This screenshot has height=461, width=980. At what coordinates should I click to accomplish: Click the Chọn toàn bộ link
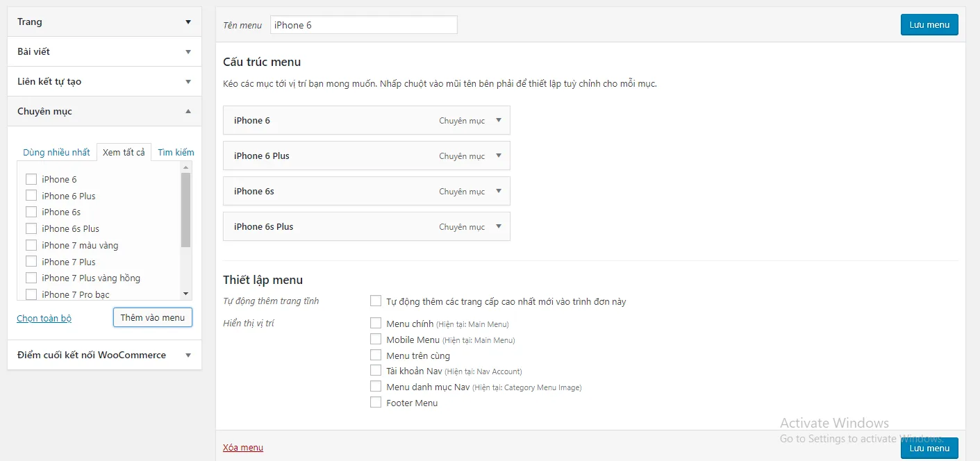tap(44, 318)
